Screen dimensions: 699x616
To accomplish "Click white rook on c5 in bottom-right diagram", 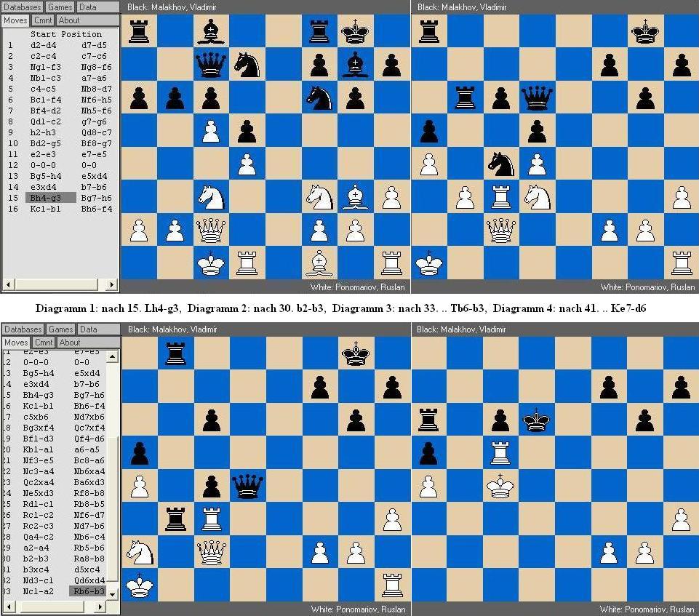I will click(501, 452).
